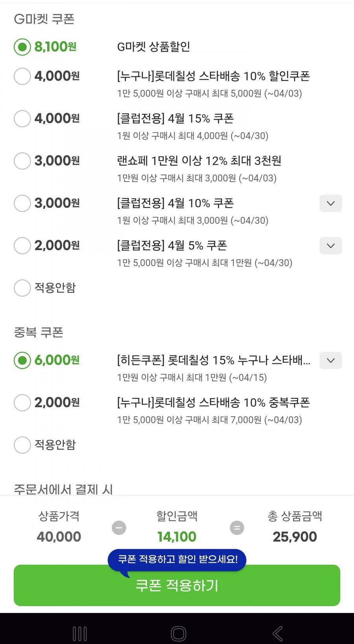Tap the 할인금액 14,100 amount
Image resolution: width=354 pixels, height=644 pixels.
coord(177,536)
